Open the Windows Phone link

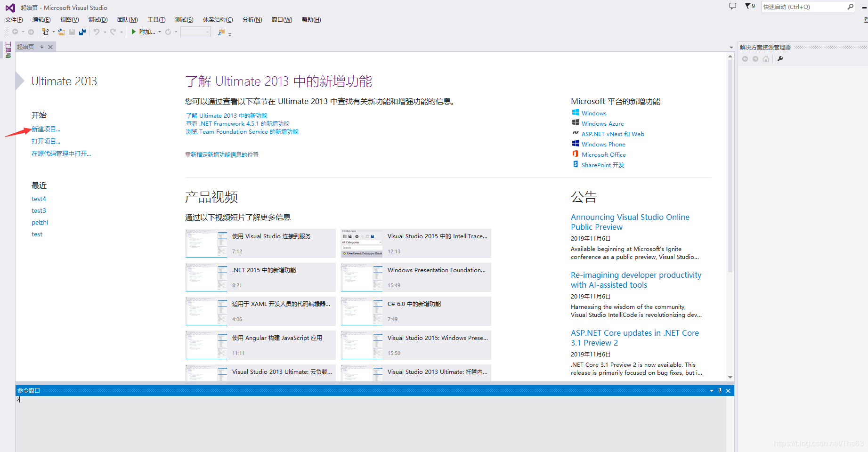pos(603,144)
